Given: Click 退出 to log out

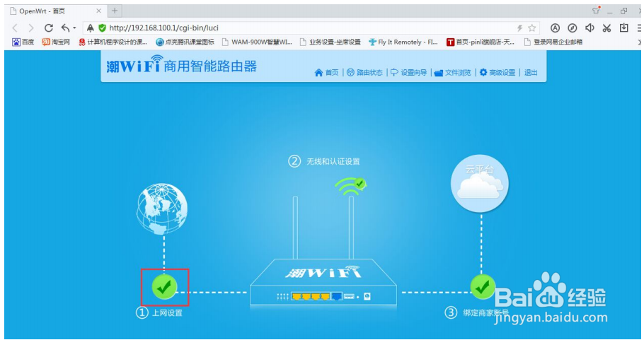Looking at the screenshot, I should tap(531, 73).
